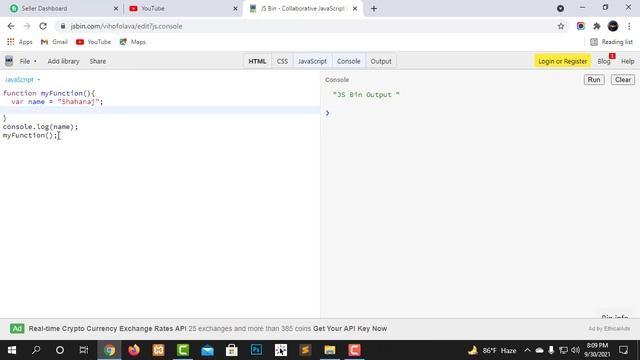
Task: Toggle the JavaScript panel tab
Action: pyautogui.click(x=312, y=61)
